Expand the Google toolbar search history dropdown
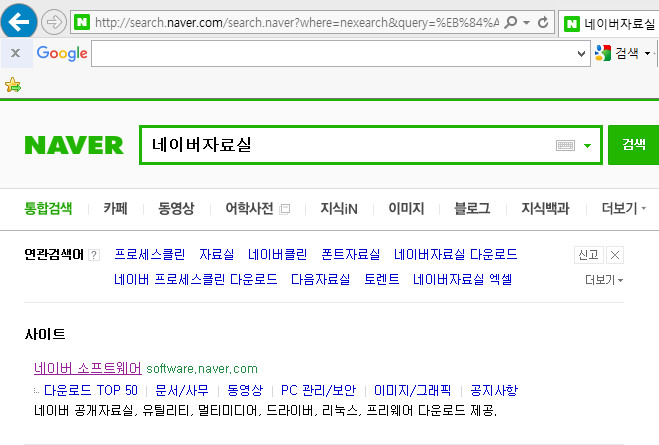Image resolution: width=659 pixels, height=445 pixels. (581, 54)
